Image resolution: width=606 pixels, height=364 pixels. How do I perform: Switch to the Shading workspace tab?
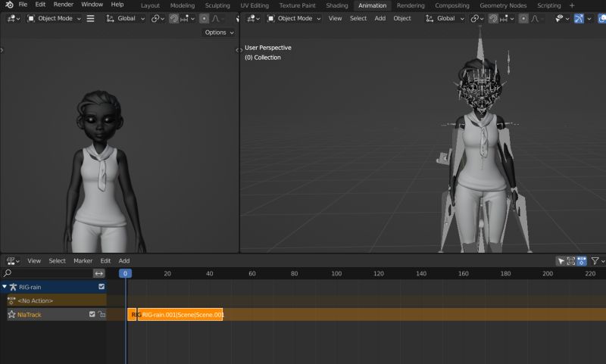point(337,5)
